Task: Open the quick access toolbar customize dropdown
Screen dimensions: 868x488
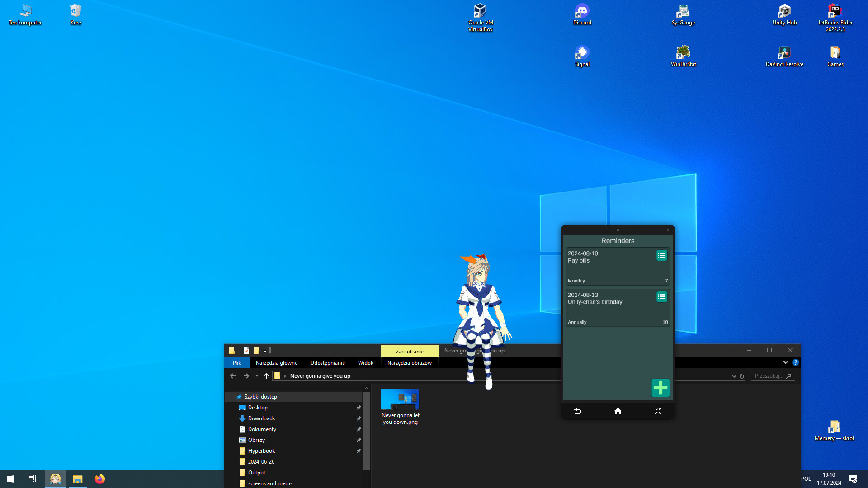Action: (x=265, y=351)
